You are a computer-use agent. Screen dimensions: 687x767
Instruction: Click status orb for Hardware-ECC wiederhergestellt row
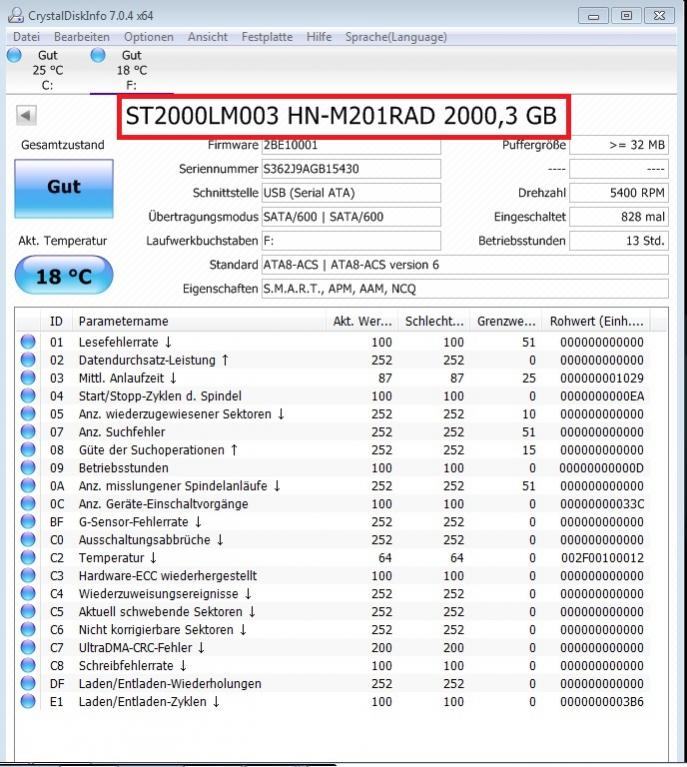(x=28, y=575)
